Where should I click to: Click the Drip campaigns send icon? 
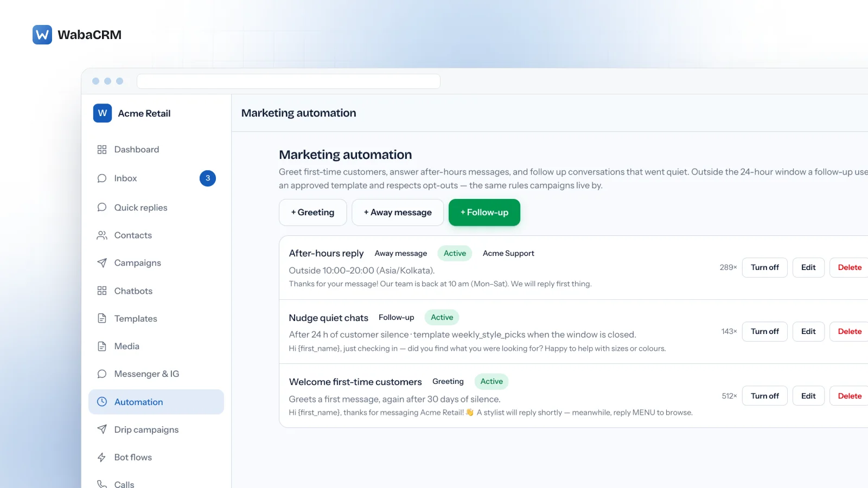tap(102, 429)
